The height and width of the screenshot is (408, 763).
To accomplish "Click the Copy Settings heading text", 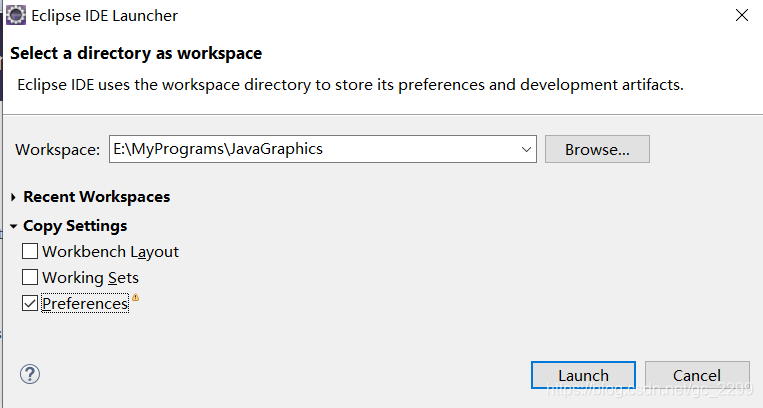I will [x=75, y=226].
